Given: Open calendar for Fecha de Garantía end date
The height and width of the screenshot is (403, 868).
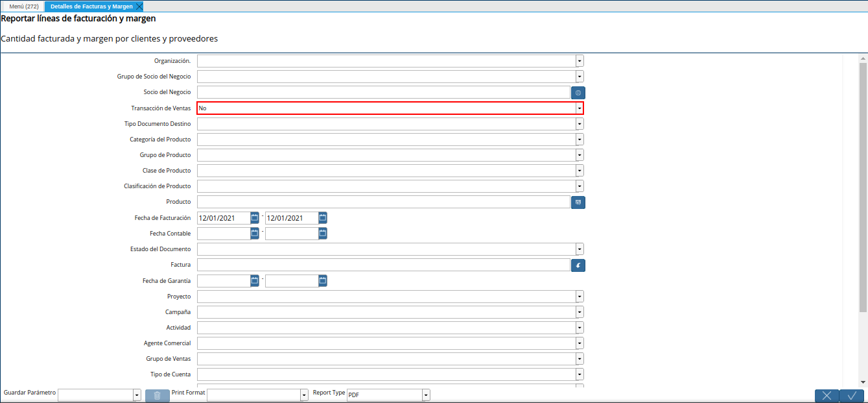Looking at the screenshot, I should click(323, 280).
